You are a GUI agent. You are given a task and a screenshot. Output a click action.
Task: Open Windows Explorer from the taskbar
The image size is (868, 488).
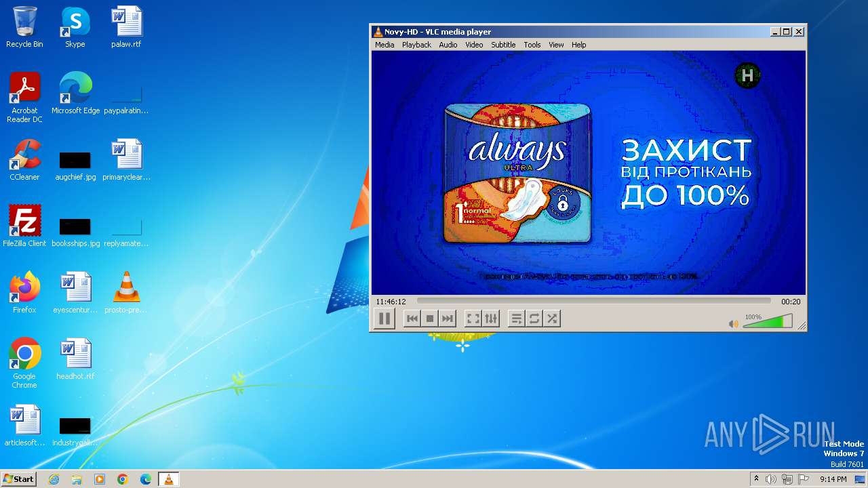coord(77,479)
